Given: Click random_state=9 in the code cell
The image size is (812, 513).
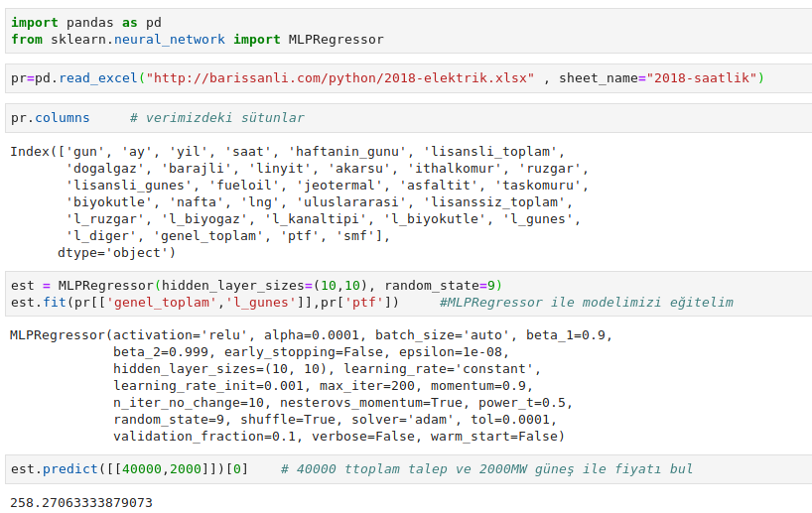Looking at the screenshot, I should click(440, 286).
